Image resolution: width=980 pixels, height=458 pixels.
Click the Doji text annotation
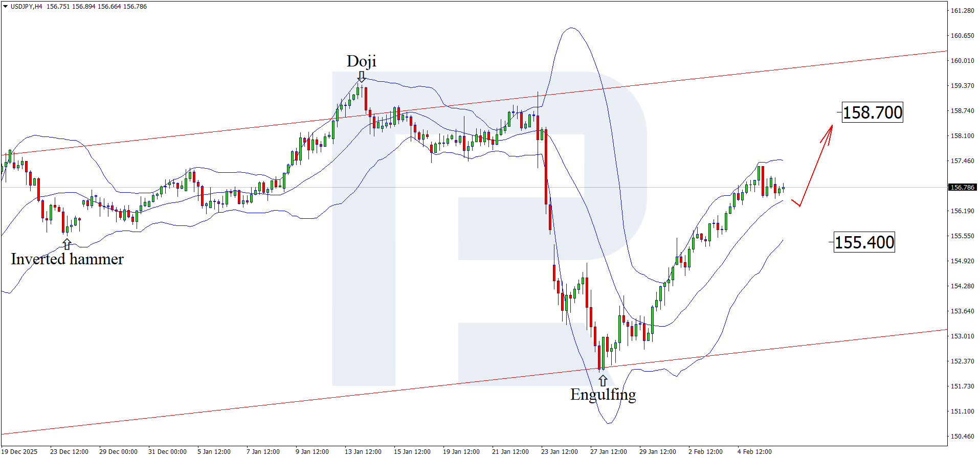(361, 61)
